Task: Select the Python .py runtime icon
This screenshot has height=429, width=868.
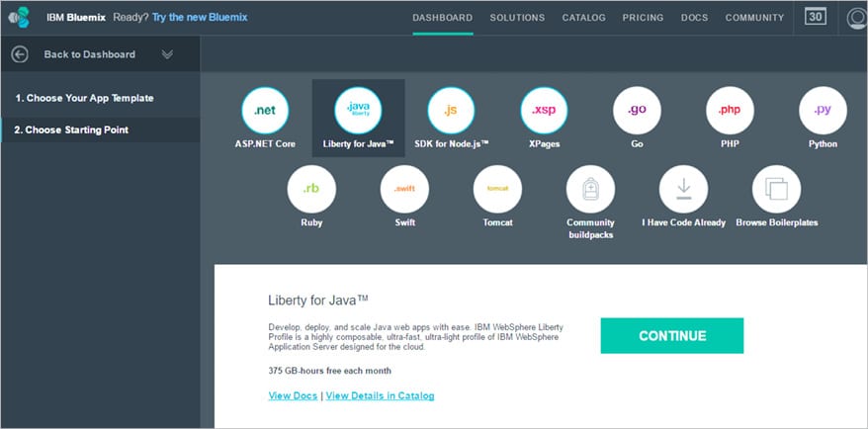Action: coord(824,110)
